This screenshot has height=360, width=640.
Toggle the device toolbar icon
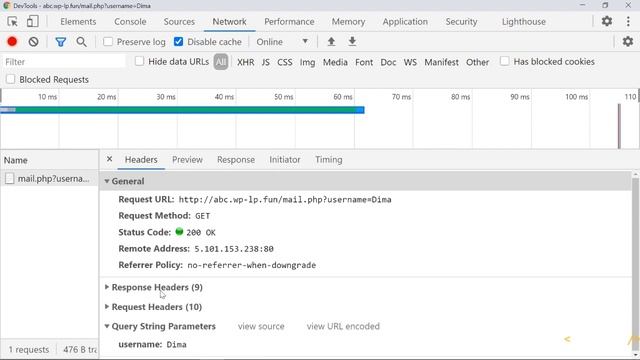coord(33,22)
